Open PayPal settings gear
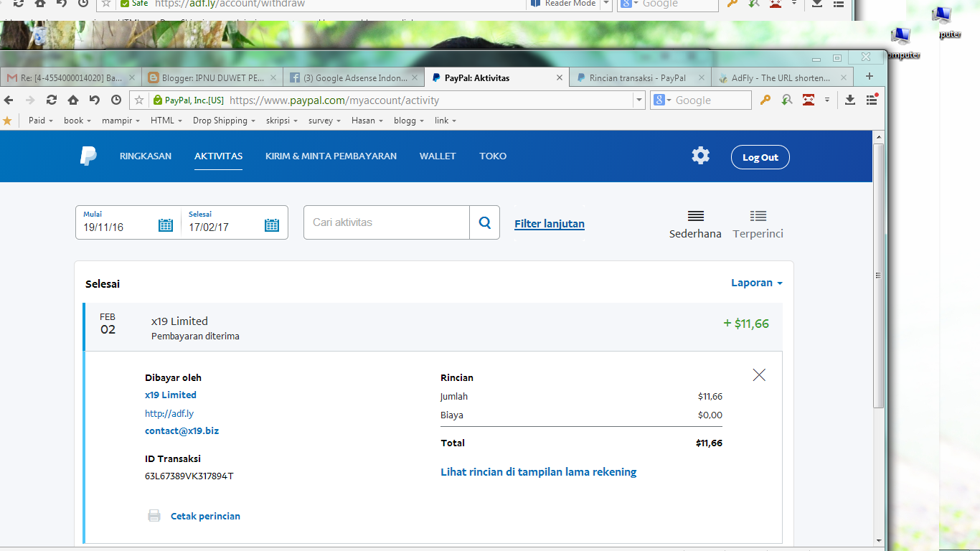The image size is (980, 551). coord(700,156)
